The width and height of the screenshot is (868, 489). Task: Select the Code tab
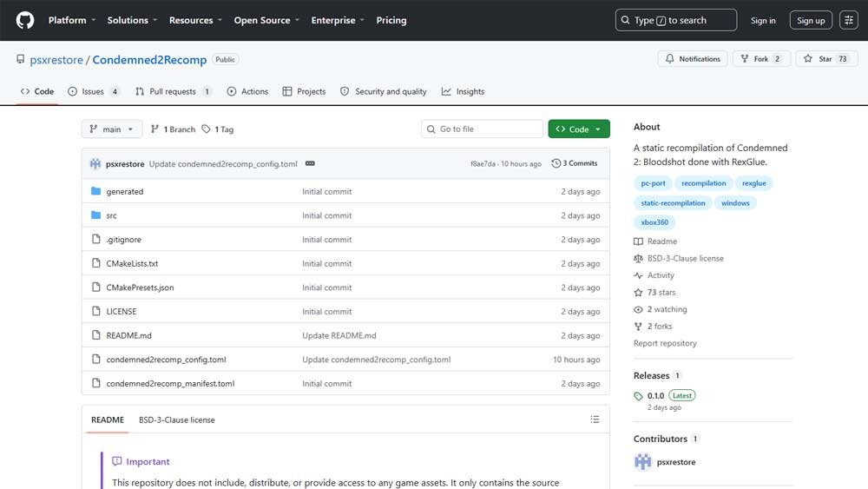37,91
